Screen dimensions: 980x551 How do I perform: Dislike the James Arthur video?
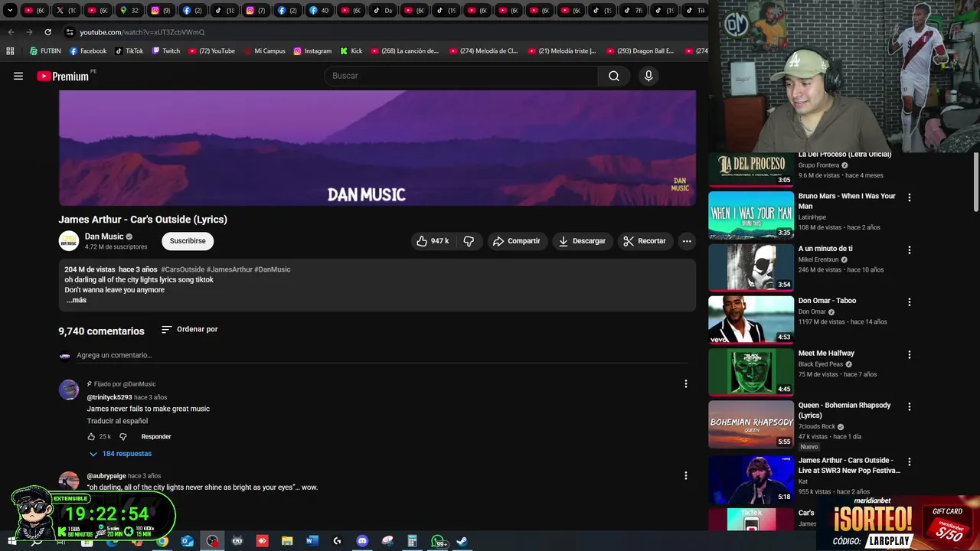click(x=469, y=241)
